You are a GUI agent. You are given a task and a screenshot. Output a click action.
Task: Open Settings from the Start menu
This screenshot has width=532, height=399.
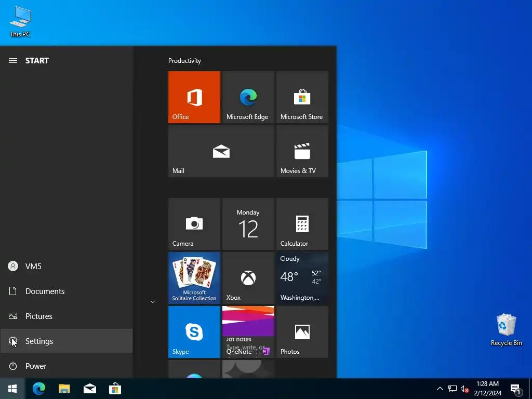coord(66,341)
